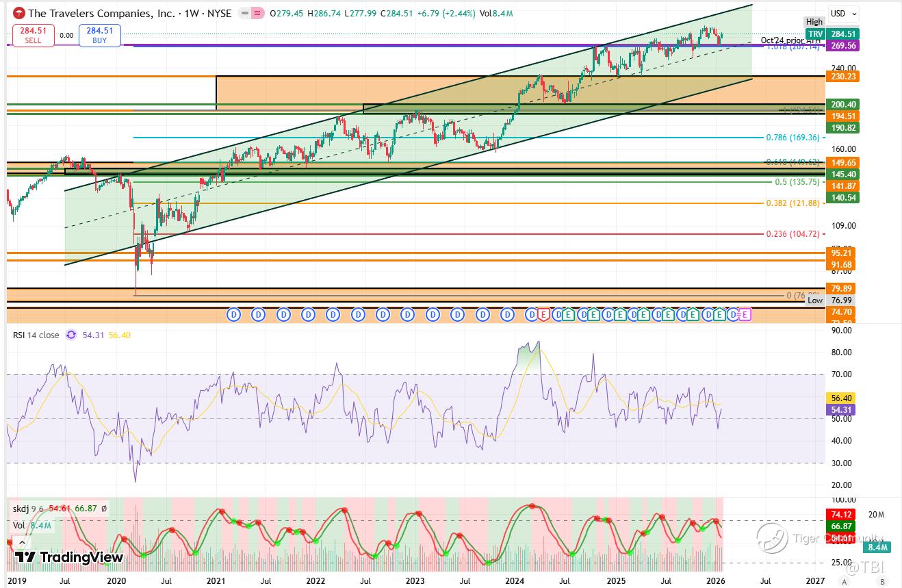Click the RSI purple circular arrows icon
The width and height of the screenshot is (902, 588).
coord(71,335)
